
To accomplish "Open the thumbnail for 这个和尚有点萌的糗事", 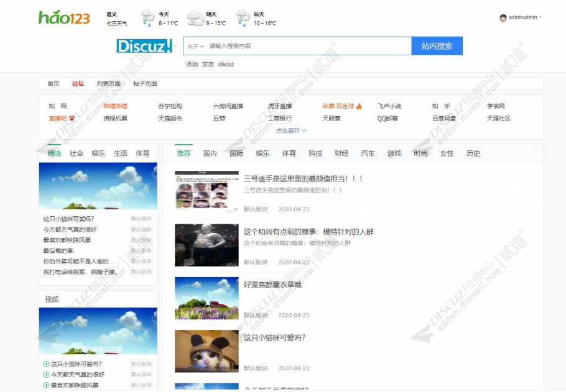I will click(206, 245).
